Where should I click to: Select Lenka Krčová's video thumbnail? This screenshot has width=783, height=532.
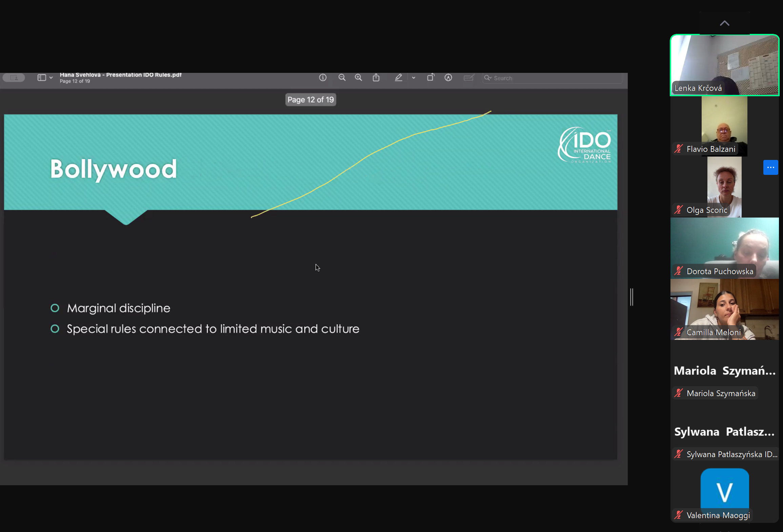724,64
